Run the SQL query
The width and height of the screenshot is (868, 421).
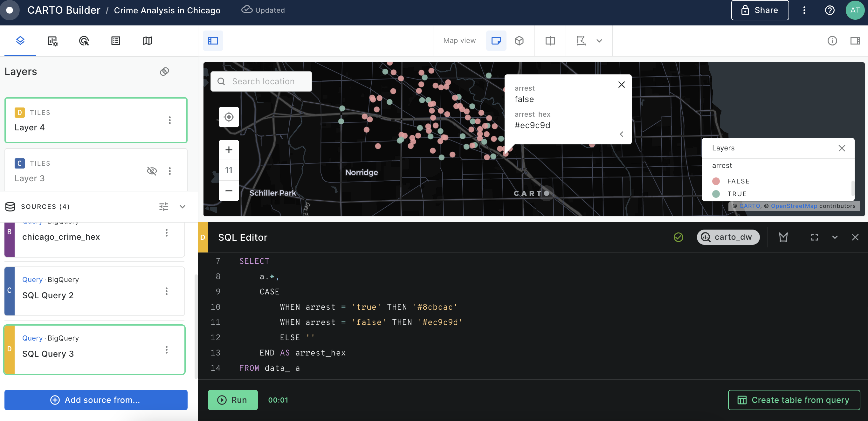(232, 400)
